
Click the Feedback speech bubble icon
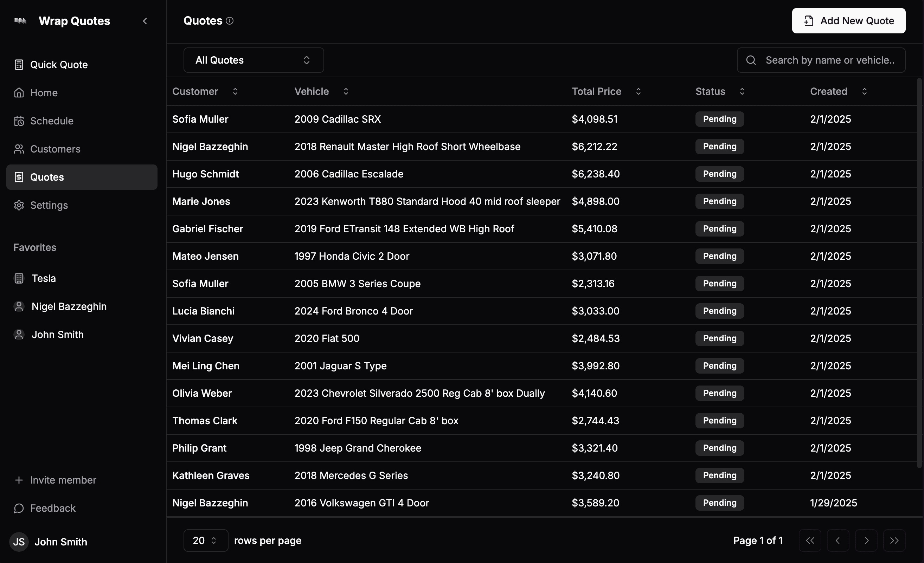[x=19, y=508]
